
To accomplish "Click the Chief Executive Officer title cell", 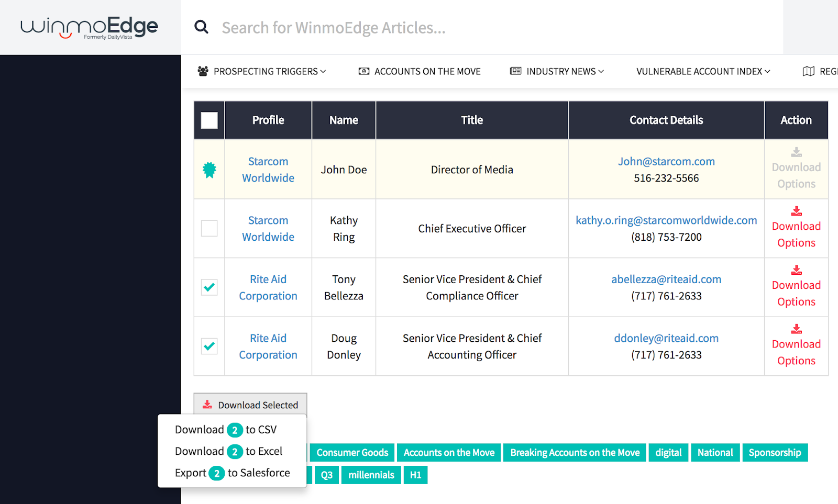I will (x=472, y=229).
